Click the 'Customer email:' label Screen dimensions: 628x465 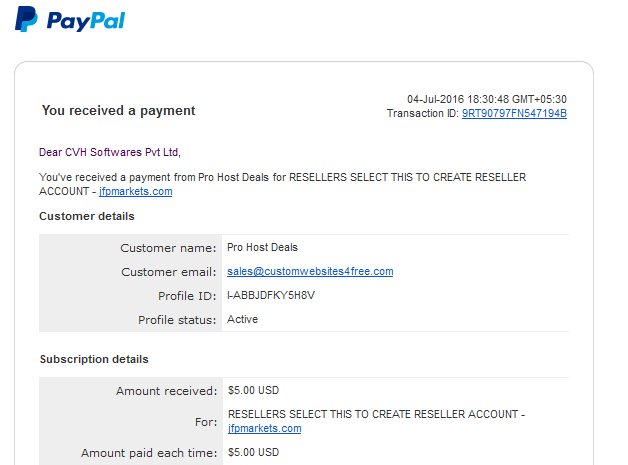169,272
